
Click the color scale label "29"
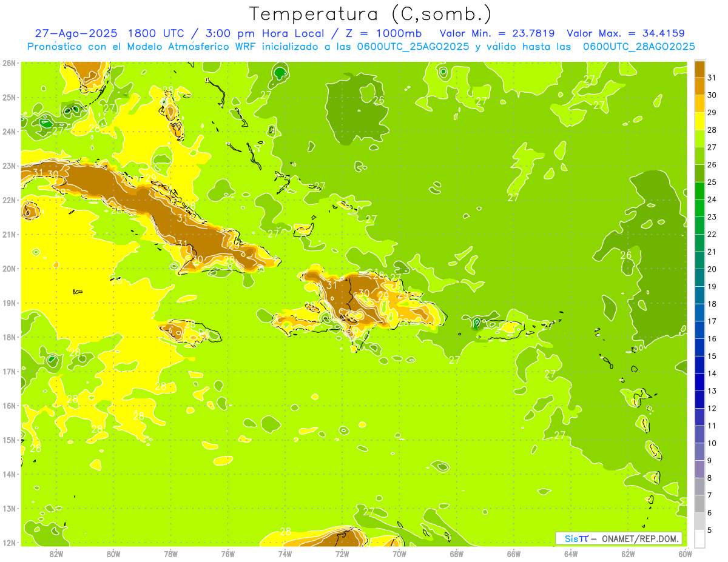[x=712, y=113]
